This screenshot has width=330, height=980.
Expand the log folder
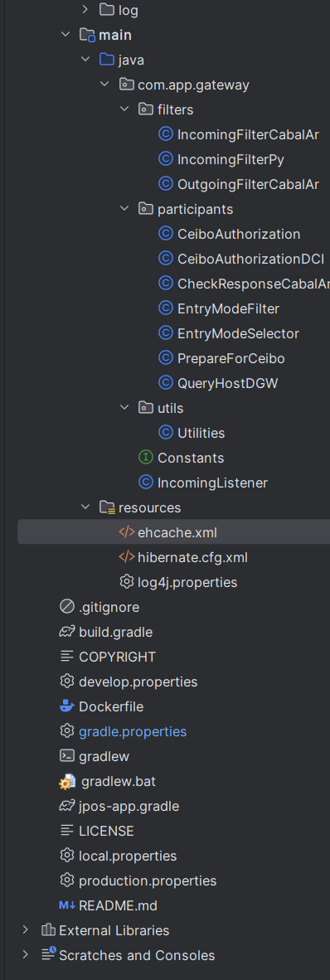[x=85, y=10]
